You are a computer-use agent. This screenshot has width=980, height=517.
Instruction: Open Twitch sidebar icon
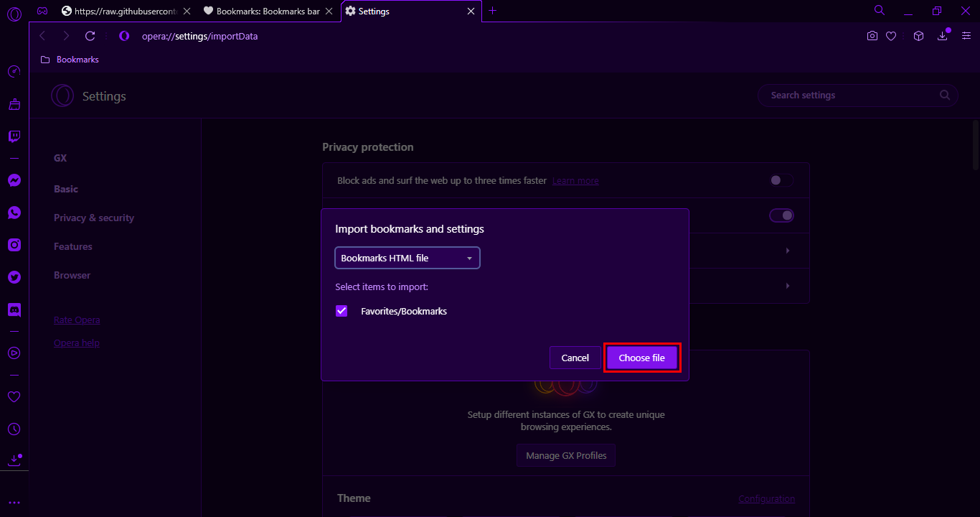(14, 136)
